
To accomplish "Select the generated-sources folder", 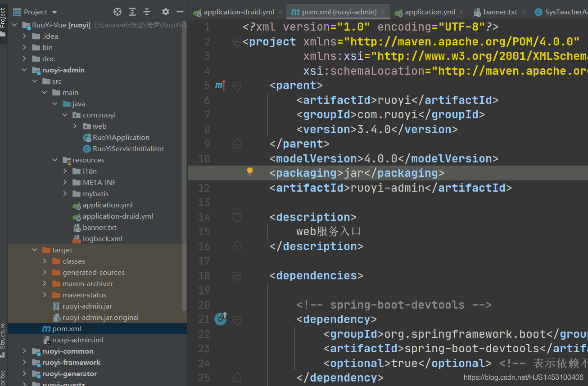I will (x=88, y=272).
